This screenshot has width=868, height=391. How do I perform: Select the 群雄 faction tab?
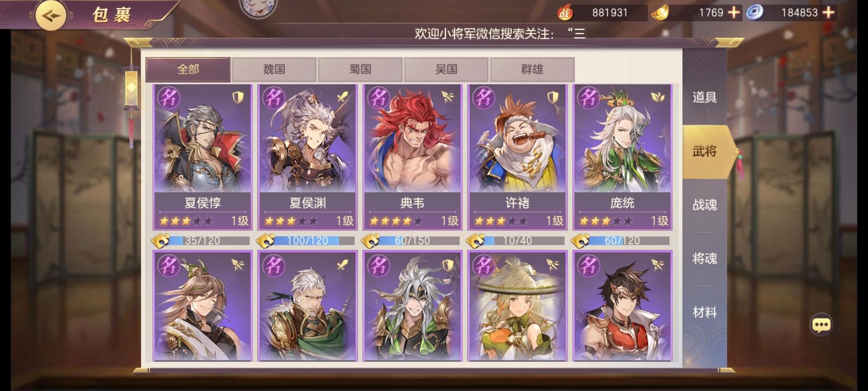[532, 70]
